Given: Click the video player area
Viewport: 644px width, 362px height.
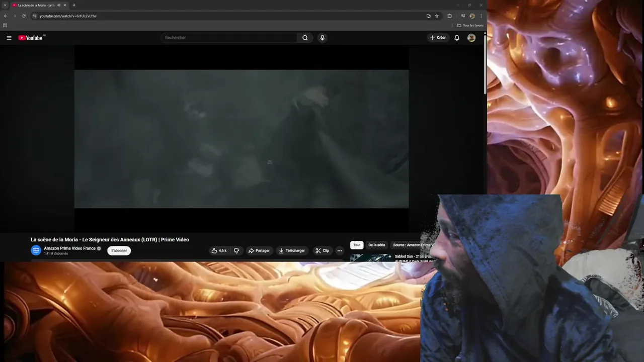Looking at the screenshot, I should [x=242, y=139].
